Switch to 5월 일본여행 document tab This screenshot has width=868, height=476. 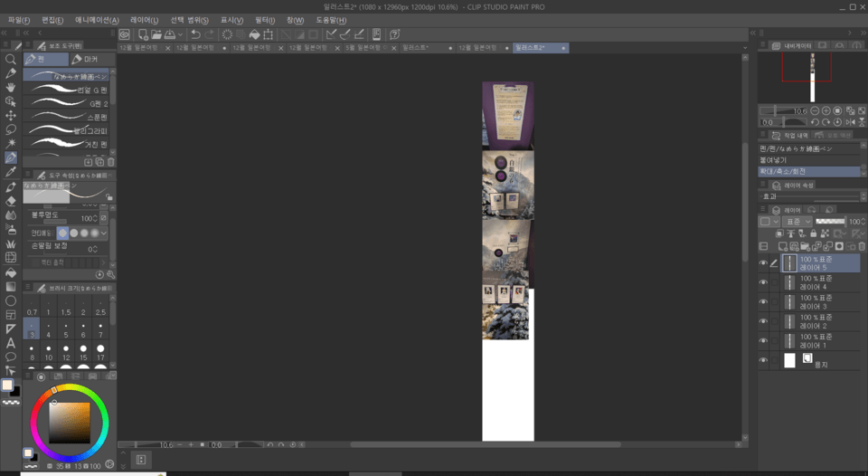[x=370, y=48]
